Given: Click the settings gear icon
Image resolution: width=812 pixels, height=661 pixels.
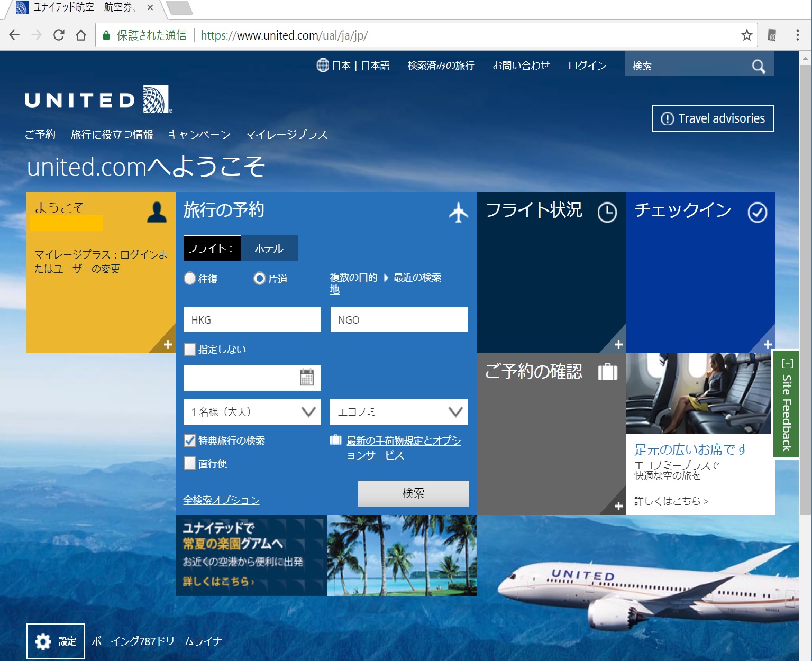Looking at the screenshot, I should tap(43, 641).
